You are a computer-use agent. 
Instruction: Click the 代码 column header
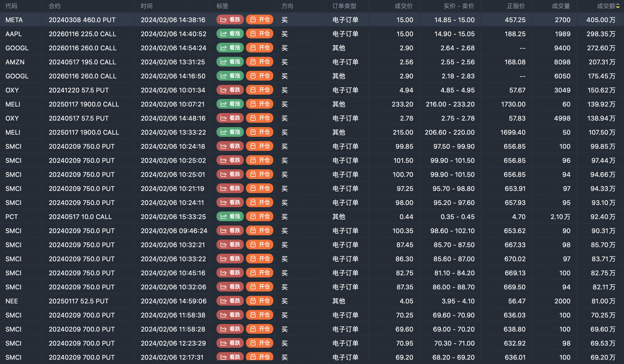click(11, 6)
